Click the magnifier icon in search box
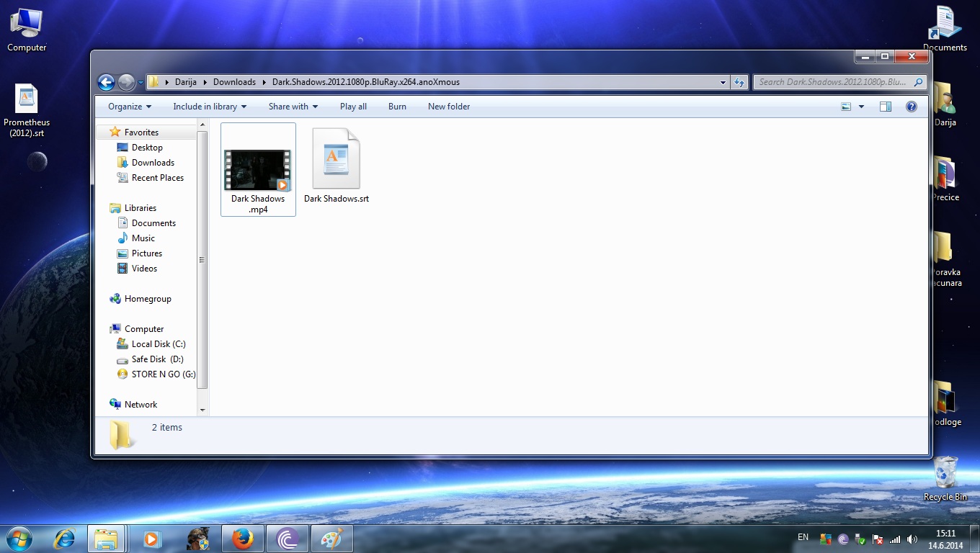980x553 pixels. pyautogui.click(x=918, y=82)
